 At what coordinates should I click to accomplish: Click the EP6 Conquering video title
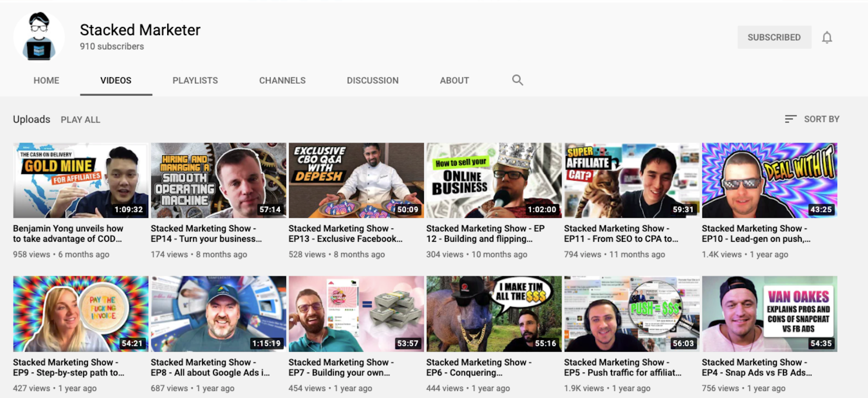pos(479,367)
